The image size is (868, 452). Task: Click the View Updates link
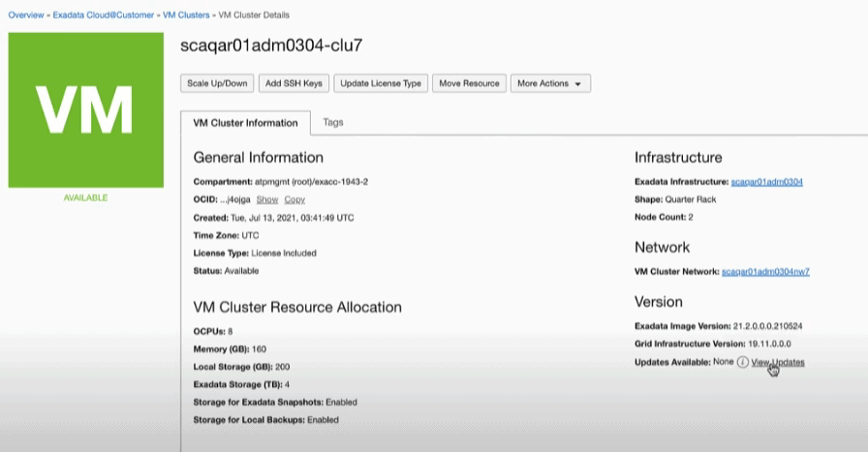pyautogui.click(x=778, y=362)
